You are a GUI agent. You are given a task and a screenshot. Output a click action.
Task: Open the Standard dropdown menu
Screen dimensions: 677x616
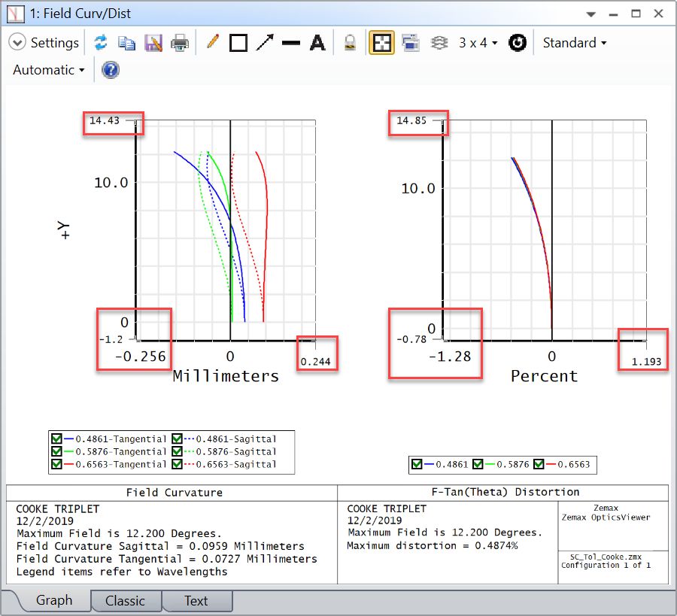click(x=574, y=43)
